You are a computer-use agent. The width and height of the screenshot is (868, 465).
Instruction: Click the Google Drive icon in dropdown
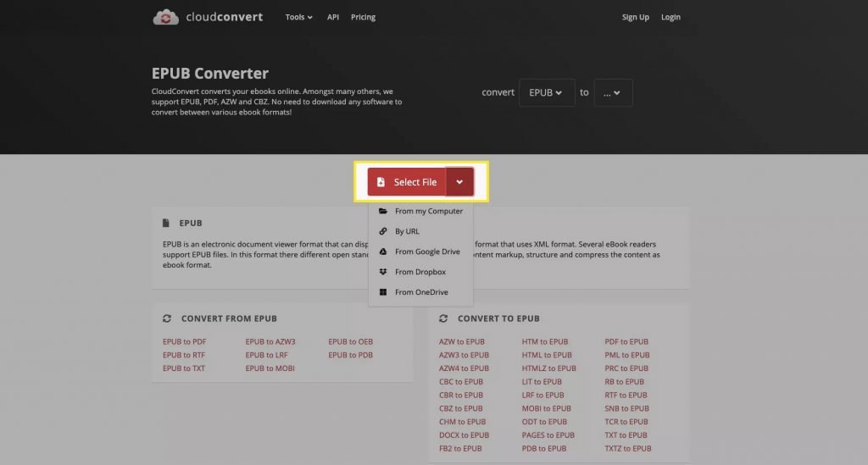pyautogui.click(x=382, y=252)
